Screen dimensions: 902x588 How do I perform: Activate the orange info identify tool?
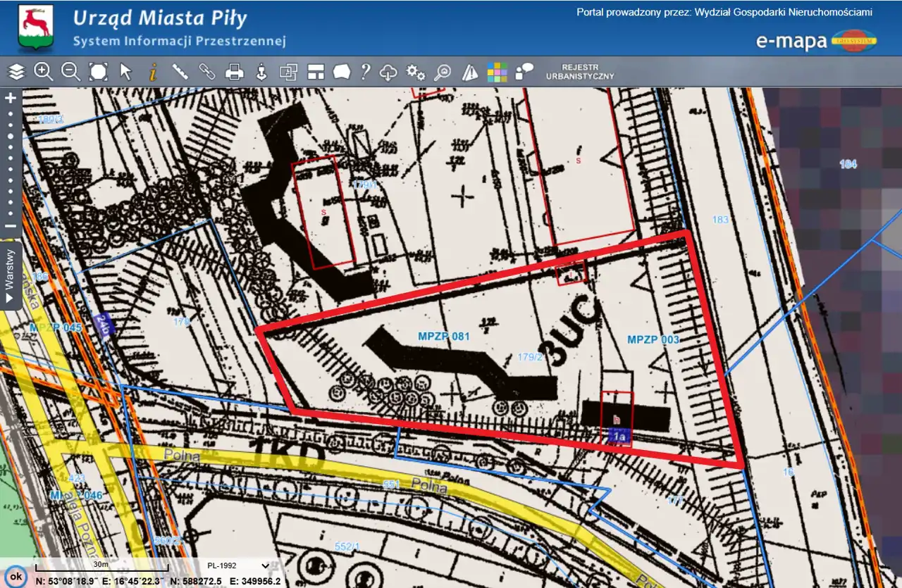pyautogui.click(x=152, y=72)
